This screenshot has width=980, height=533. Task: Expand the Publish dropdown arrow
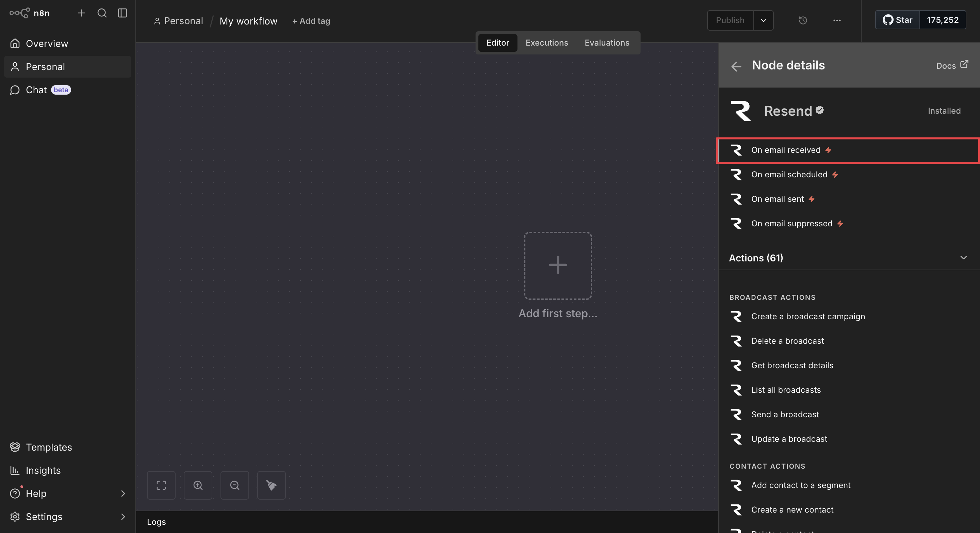click(763, 20)
